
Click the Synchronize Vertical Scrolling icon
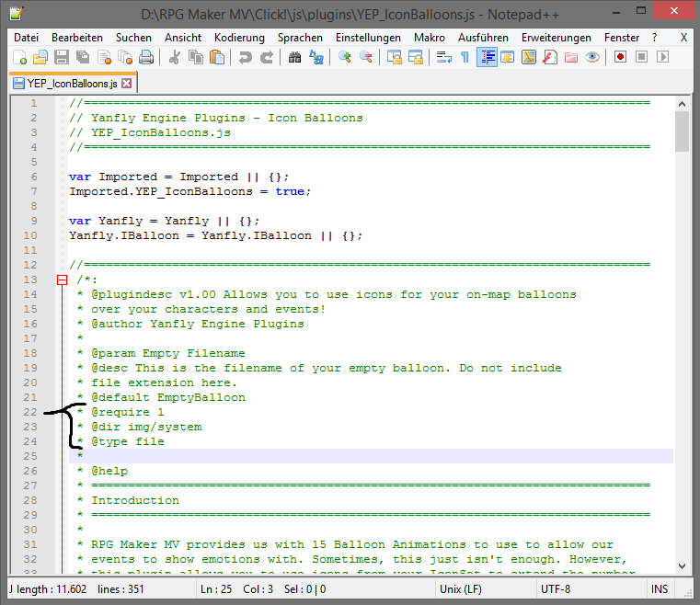(x=395, y=57)
